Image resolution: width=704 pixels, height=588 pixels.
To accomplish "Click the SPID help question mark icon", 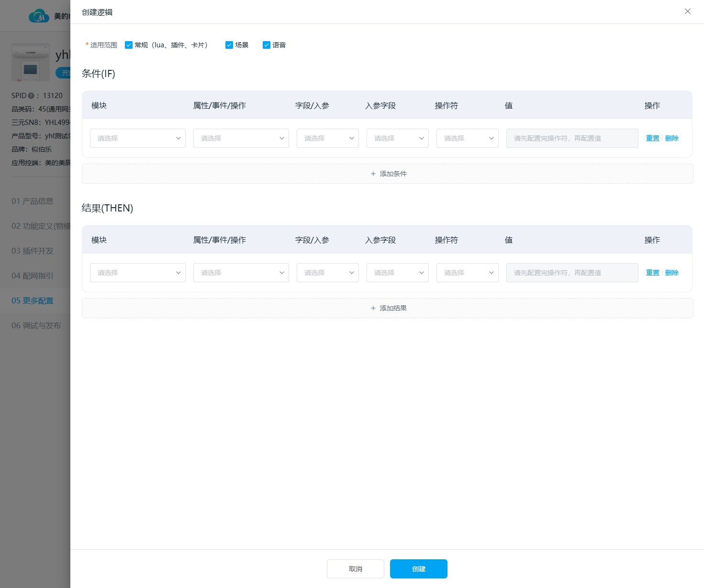I will [31, 96].
